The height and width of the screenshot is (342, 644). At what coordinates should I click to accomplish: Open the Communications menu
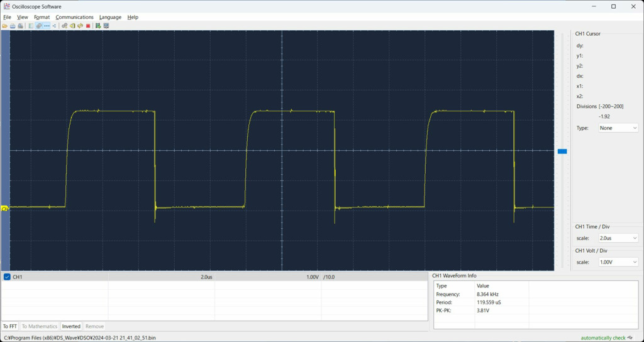pyautogui.click(x=75, y=17)
